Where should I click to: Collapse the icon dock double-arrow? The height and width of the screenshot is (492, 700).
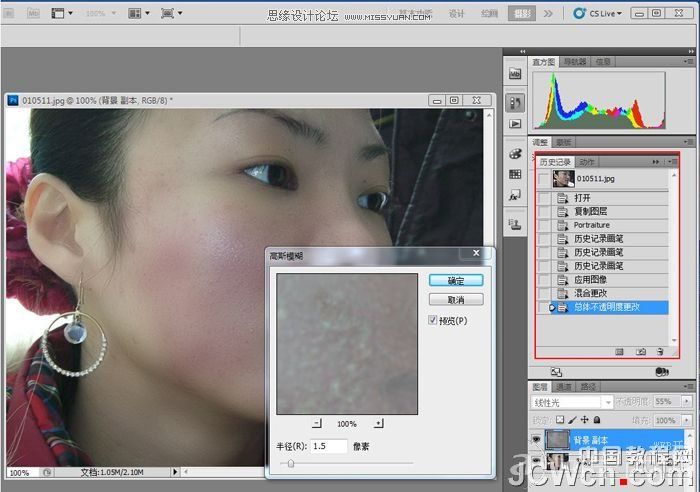(x=522, y=51)
